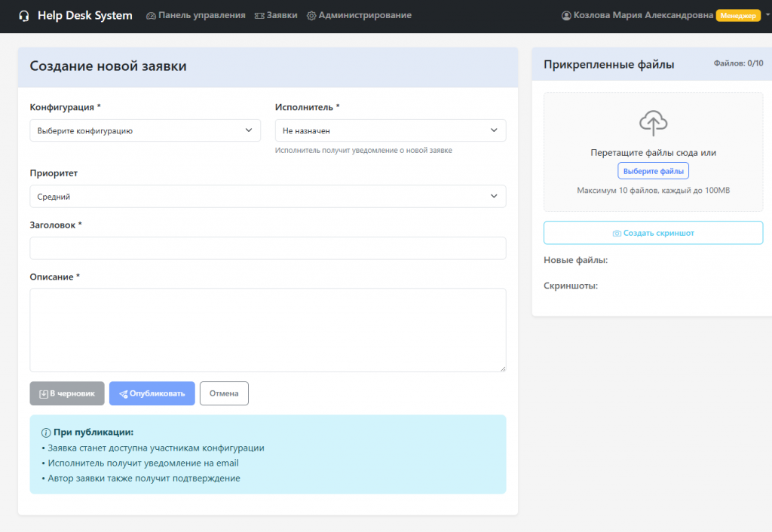Open the Приоритет dropdown
The height and width of the screenshot is (532, 772).
(x=268, y=197)
